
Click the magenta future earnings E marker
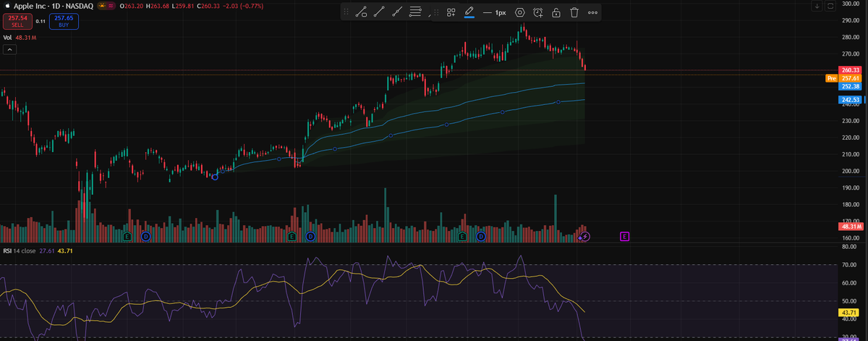625,236
